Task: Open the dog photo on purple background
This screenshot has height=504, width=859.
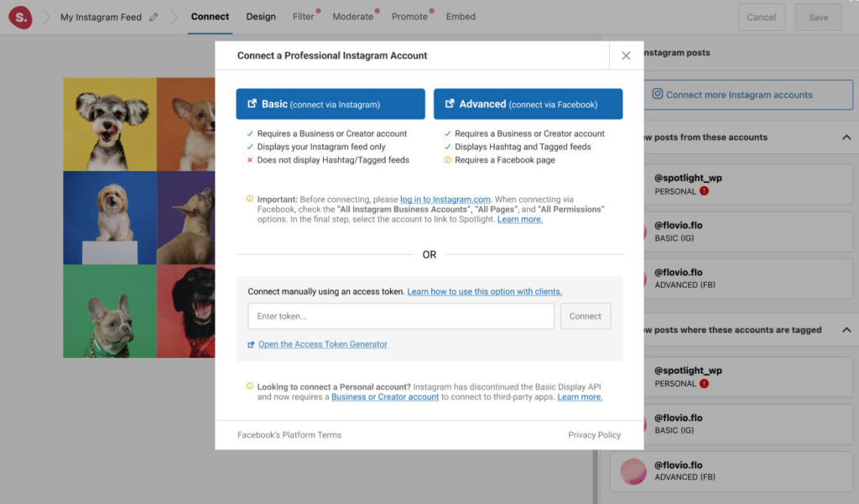Action: point(185,218)
